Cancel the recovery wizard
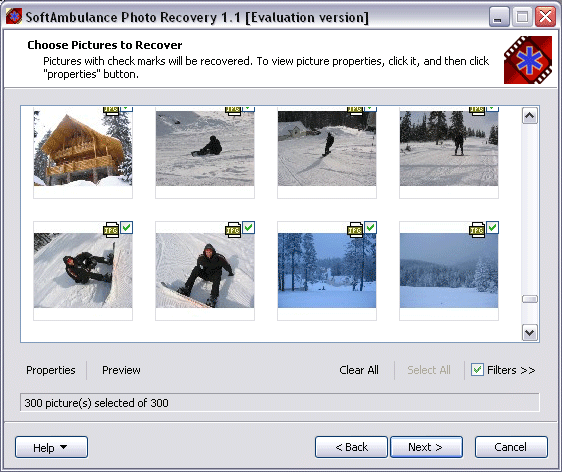Viewport: 562px width, 472px height. click(x=511, y=447)
